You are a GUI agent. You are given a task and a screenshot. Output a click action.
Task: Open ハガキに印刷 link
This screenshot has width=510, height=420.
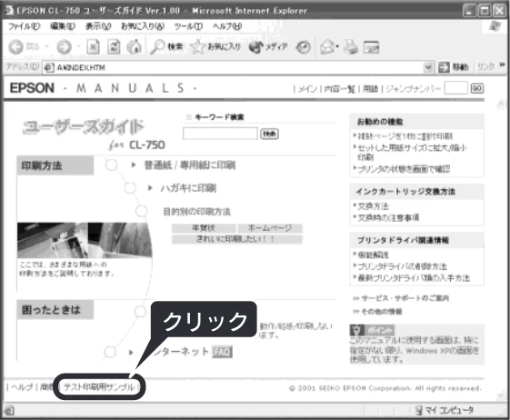pos(188,188)
